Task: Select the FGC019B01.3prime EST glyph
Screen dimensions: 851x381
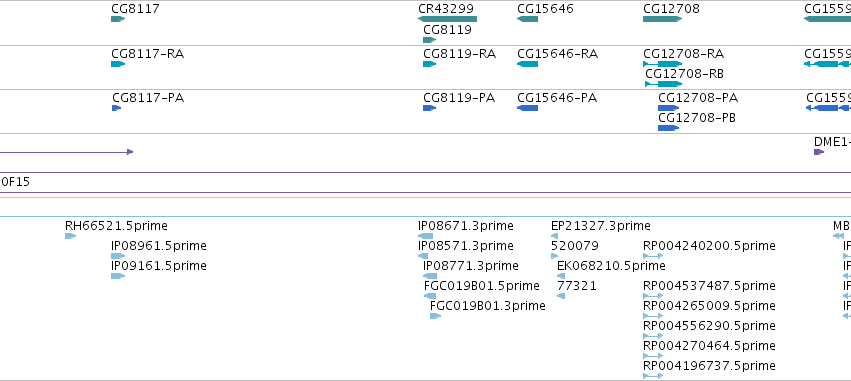Action: [435, 316]
